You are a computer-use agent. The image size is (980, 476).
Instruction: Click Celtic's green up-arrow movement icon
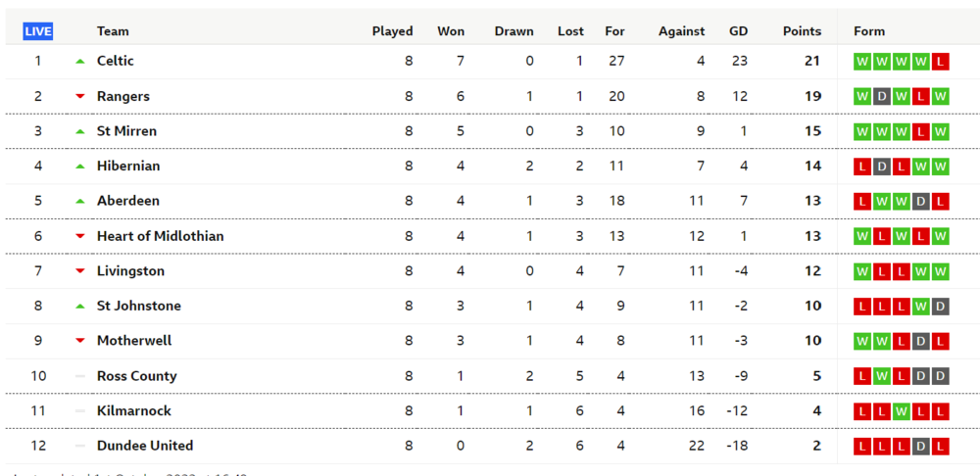(x=80, y=62)
